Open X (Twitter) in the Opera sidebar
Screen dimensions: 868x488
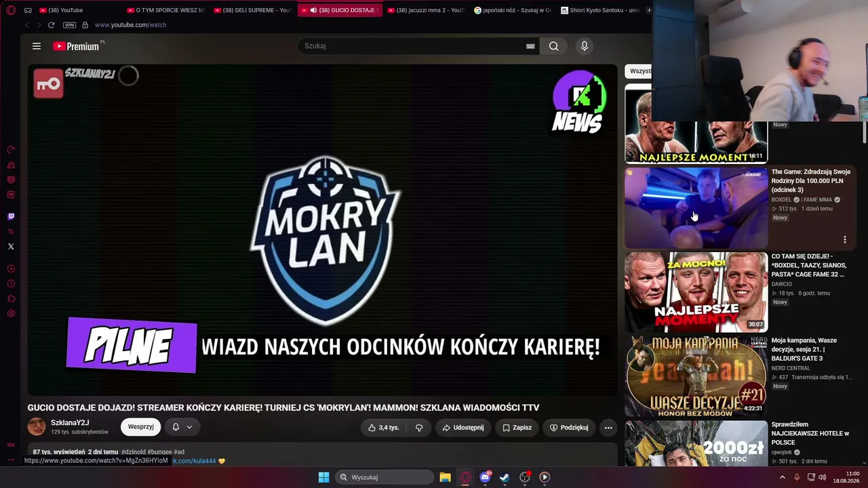11,247
